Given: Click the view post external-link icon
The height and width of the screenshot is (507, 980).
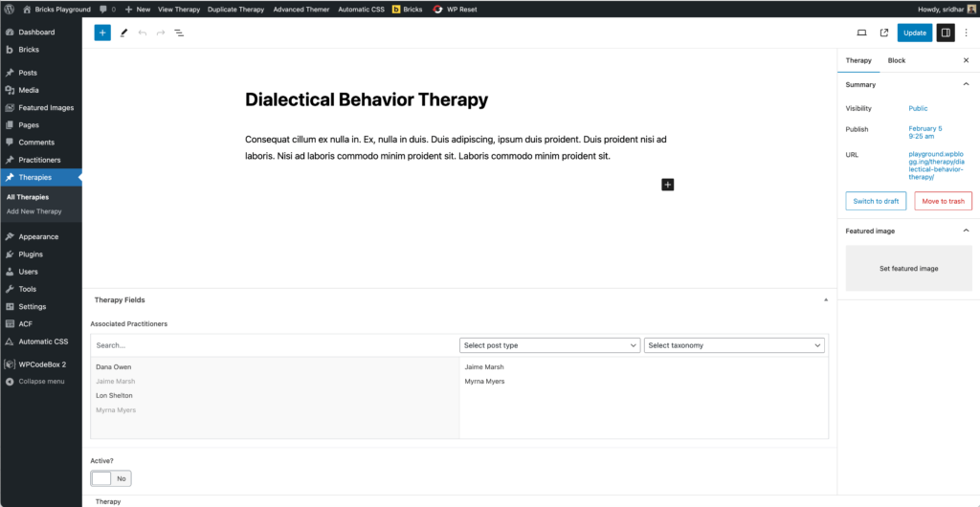Looking at the screenshot, I should coord(883,33).
